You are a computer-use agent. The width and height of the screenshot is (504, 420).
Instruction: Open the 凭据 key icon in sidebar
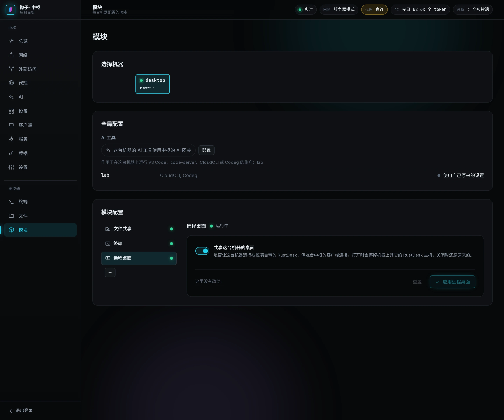(11, 153)
